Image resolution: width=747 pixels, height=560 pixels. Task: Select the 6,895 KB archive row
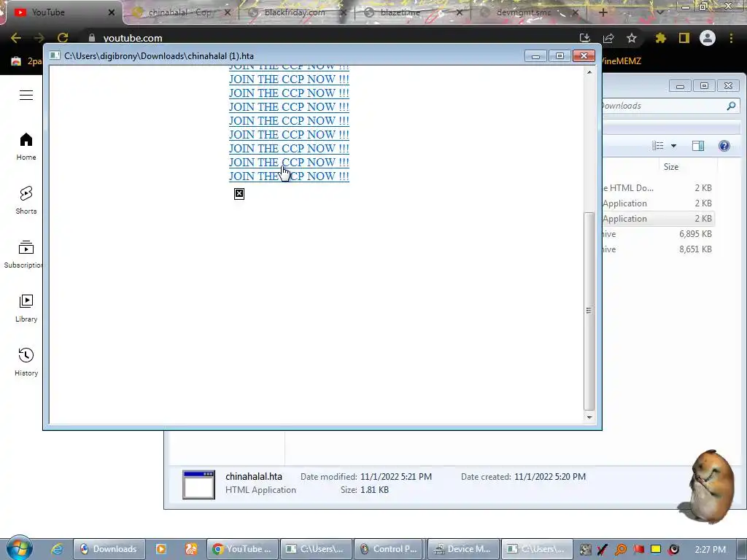658,234
